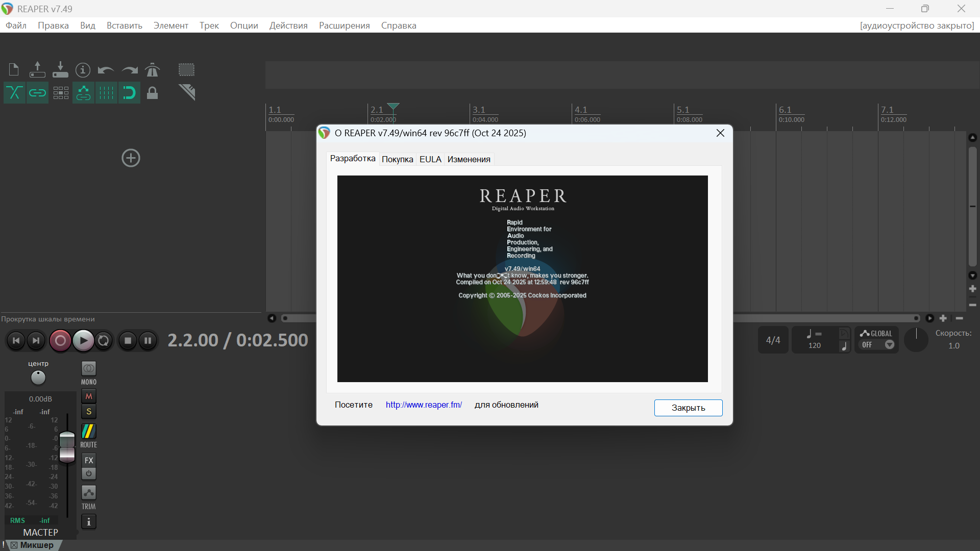This screenshot has height=551, width=980.
Task: Open the reaper.fm website link
Action: tap(424, 405)
